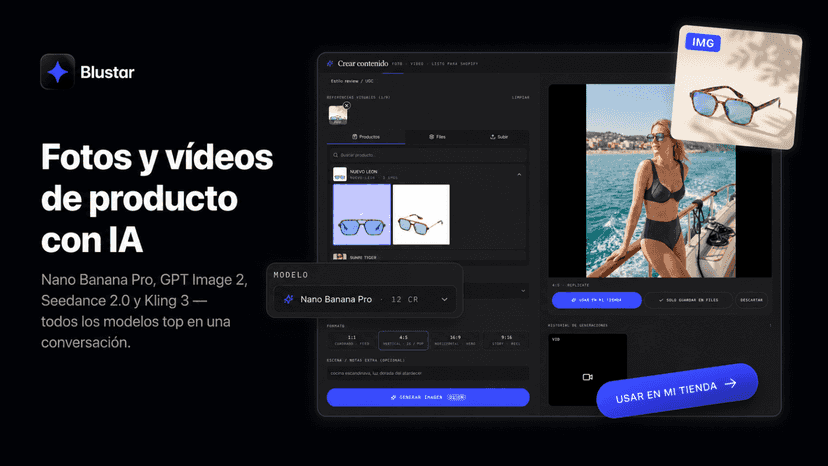Select the VIDEO mode tab
The image size is (828, 466).
click(x=417, y=64)
